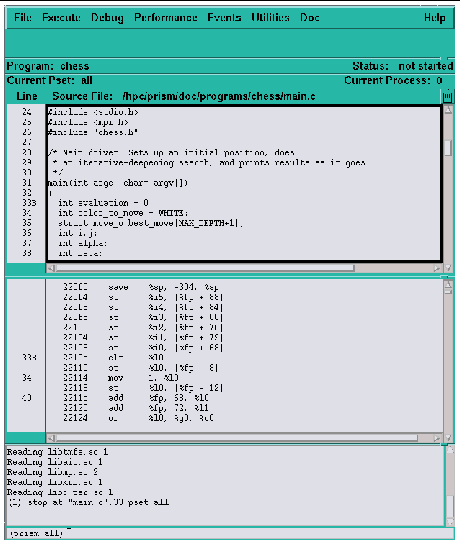The image size is (460, 544).
Task: Click source pane horizontal scrollbar thumb
Action: coord(205,268)
